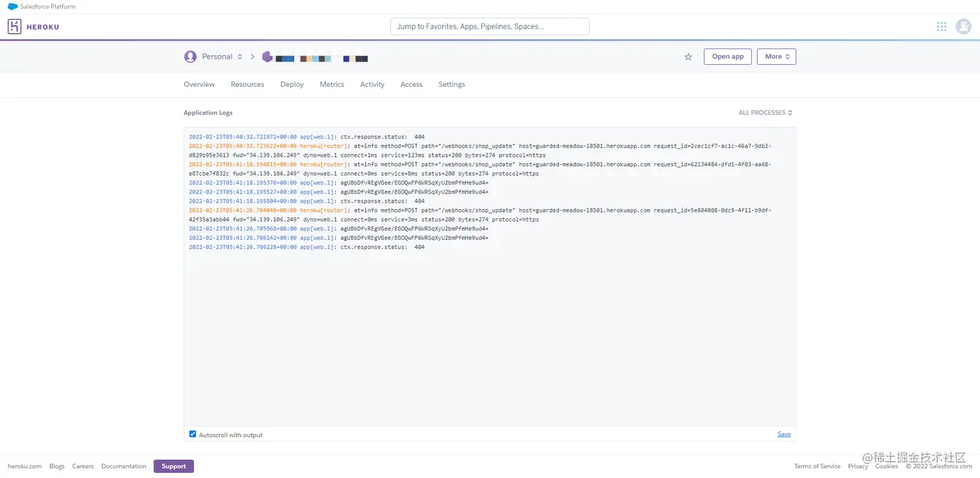Image resolution: width=980 pixels, height=478 pixels.
Task: Expand the Personal team switcher
Action: coord(222,57)
